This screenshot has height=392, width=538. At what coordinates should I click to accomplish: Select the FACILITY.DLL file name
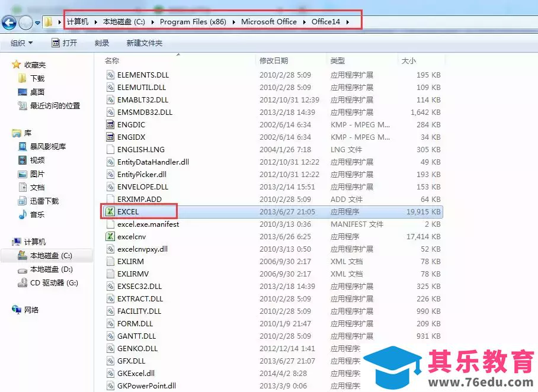pos(139,311)
